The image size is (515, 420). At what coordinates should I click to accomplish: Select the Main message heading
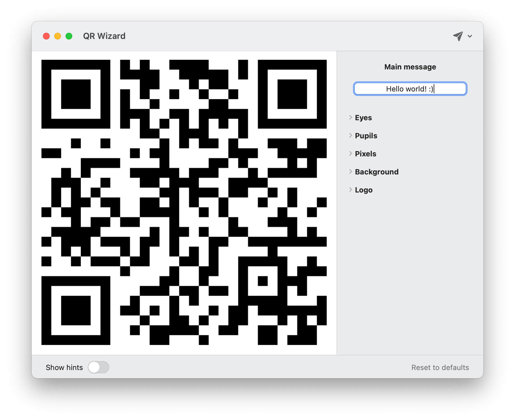410,67
